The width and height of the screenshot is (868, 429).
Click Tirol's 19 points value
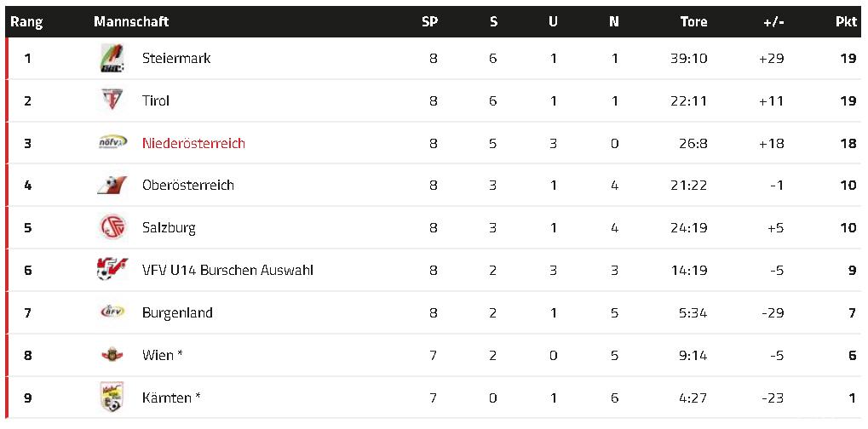pyautogui.click(x=848, y=100)
